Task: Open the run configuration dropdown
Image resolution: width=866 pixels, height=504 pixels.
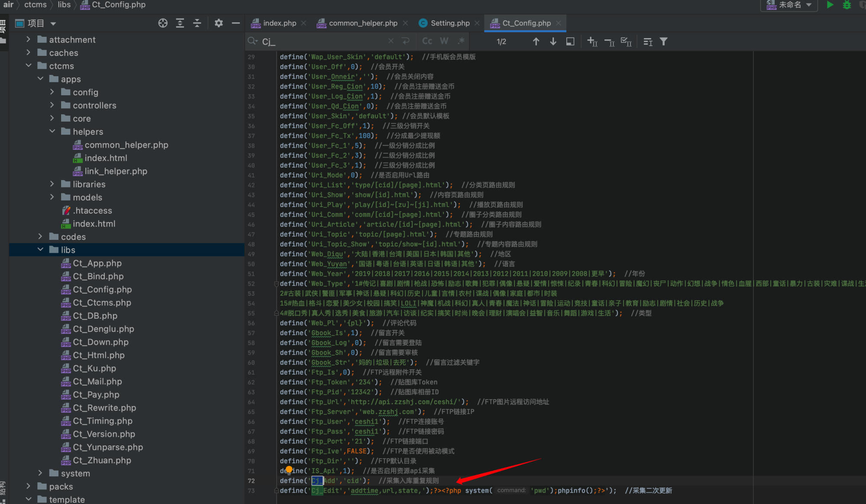Action: (789, 5)
